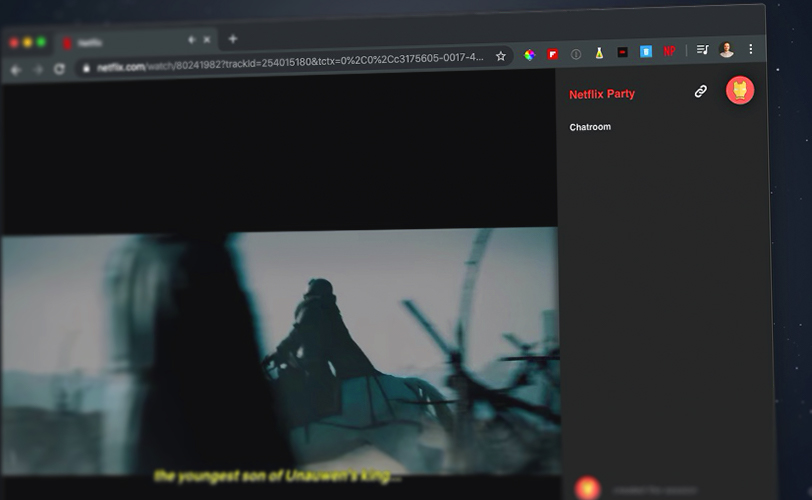Click the Netflix Party title
The image size is (812, 500).
pyautogui.click(x=602, y=94)
